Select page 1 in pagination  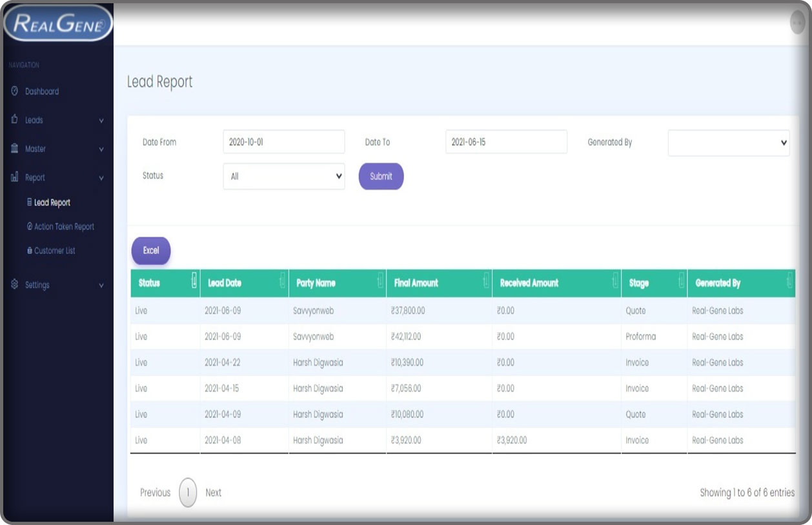click(188, 493)
